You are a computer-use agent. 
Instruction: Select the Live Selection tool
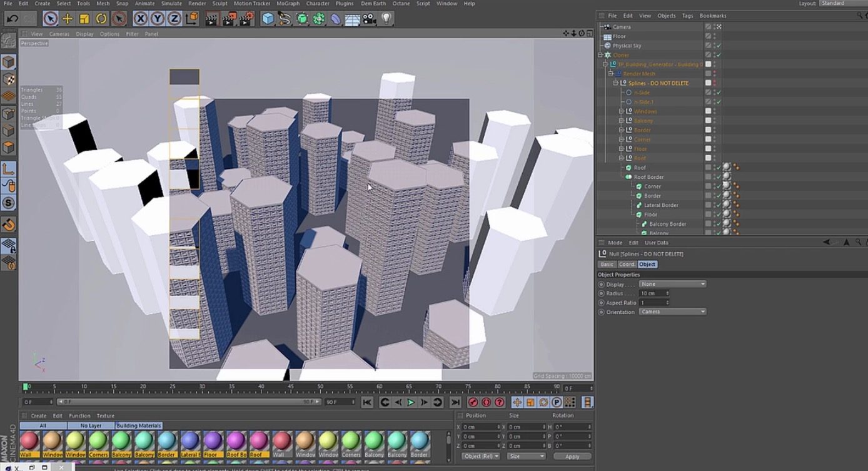(x=51, y=19)
